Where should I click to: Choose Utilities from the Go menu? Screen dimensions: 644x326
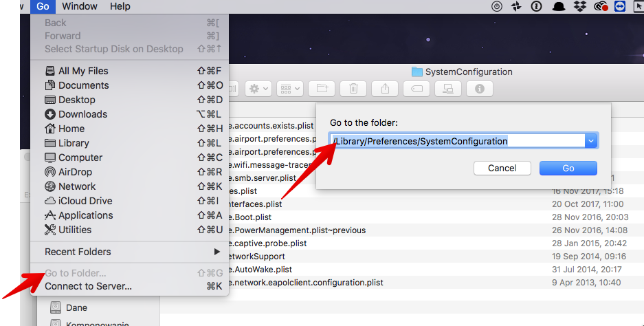(x=129, y=230)
